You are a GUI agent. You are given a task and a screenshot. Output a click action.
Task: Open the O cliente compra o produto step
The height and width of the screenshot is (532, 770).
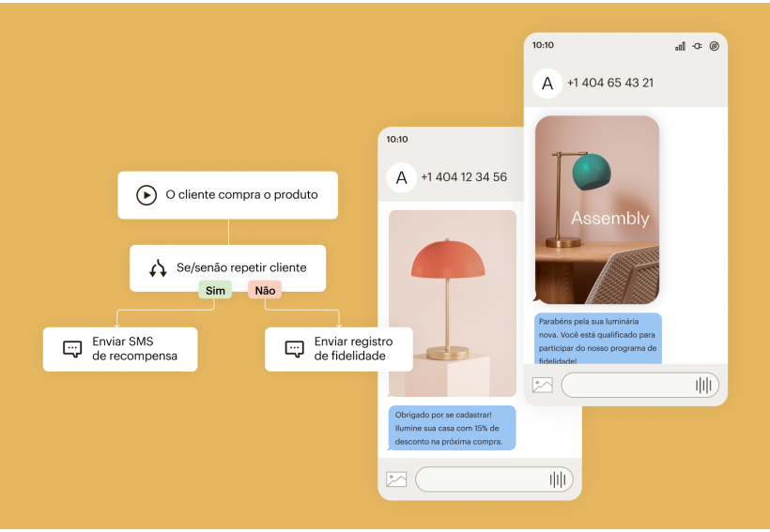click(x=228, y=195)
